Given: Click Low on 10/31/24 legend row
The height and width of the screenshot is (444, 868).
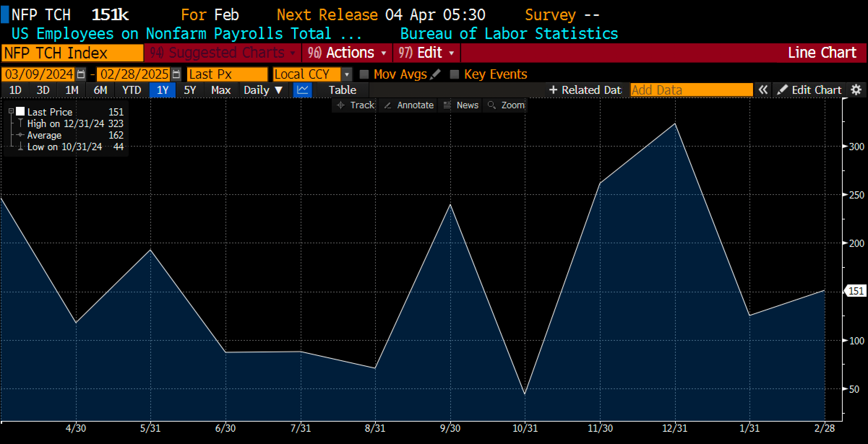Looking at the screenshot, I should click(71, 147).
